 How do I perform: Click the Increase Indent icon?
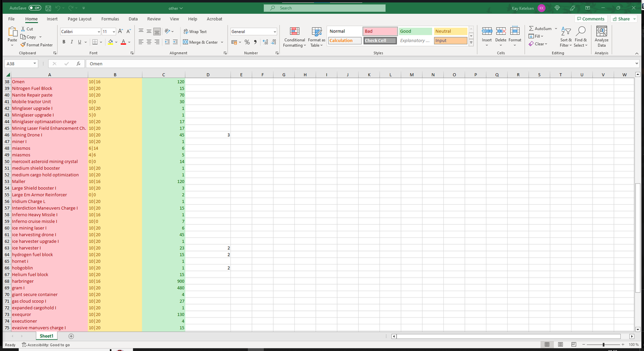click(175, 42)
